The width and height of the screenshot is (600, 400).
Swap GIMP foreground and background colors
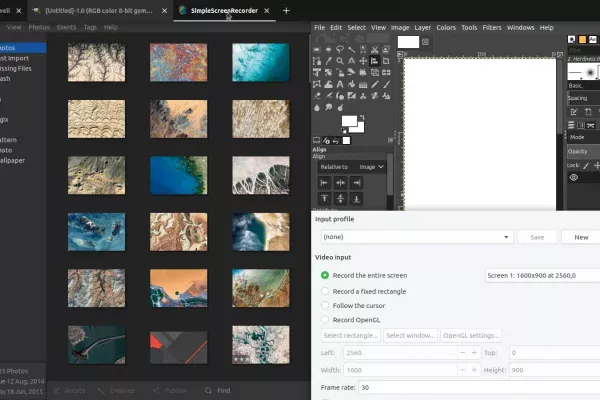coord(362,118)
